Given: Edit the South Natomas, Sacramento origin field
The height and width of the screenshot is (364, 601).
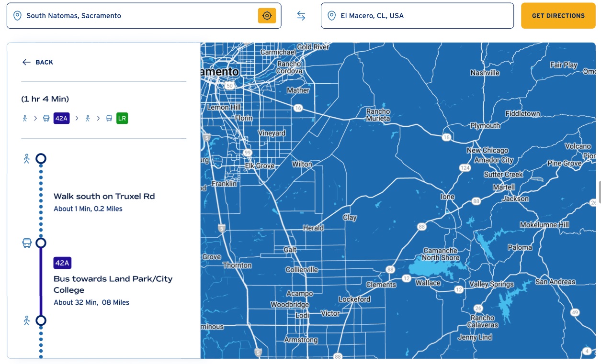Looking at the screenshot, I should coord(139,16).
